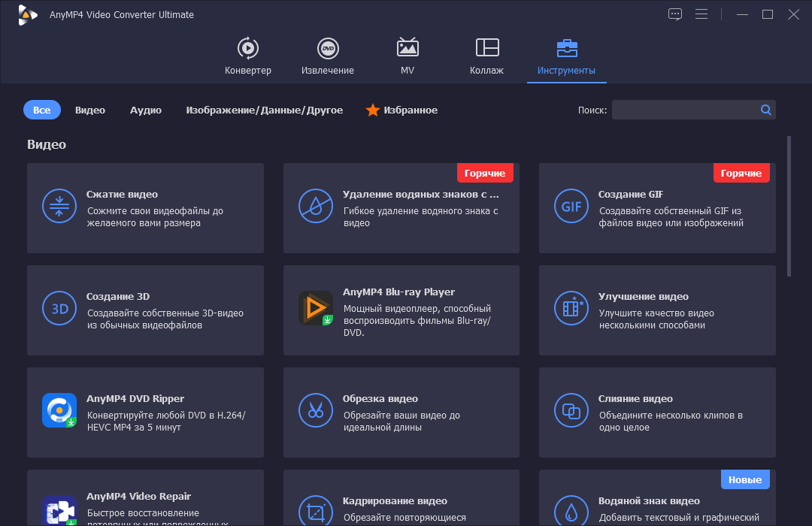Show Избранное favorites filter
Viewport: 812px width, 526px height.
click(x=401, y=110)
